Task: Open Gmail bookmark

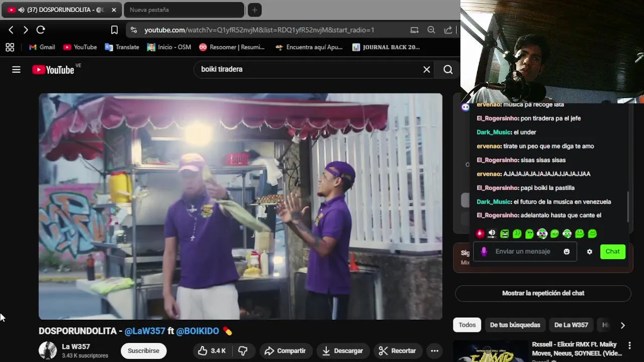Action: [42, 47]
